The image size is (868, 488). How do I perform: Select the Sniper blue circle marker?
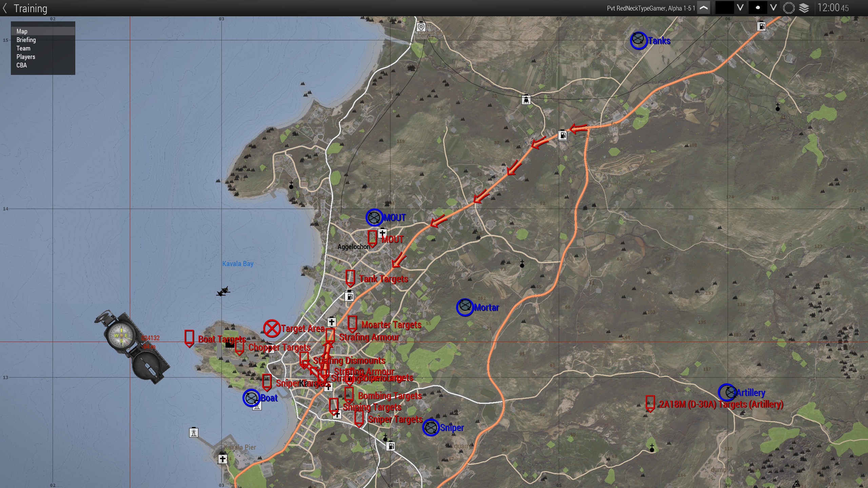coord(431,428)
